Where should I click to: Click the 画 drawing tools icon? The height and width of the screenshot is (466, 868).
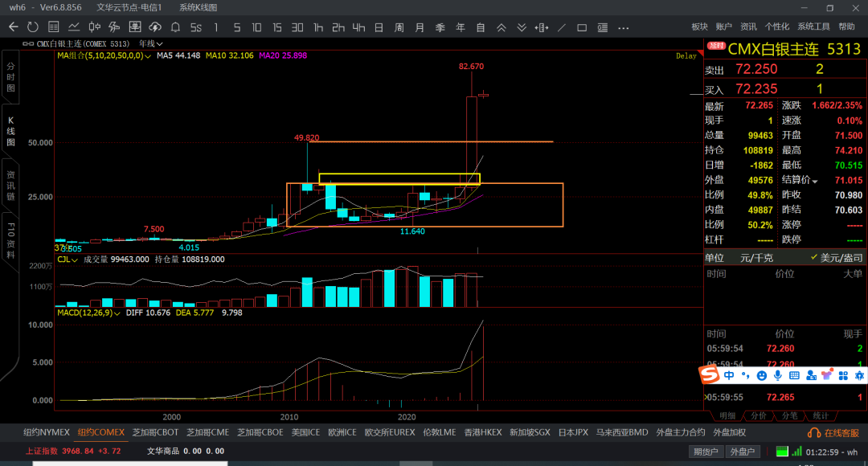pos(134,27)
